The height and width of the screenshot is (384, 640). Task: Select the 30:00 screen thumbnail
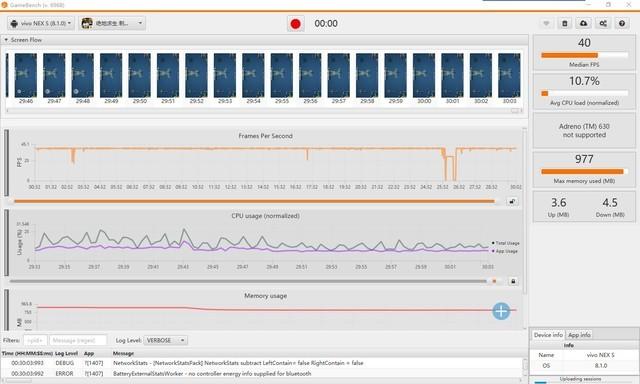(x=424, y=75)
